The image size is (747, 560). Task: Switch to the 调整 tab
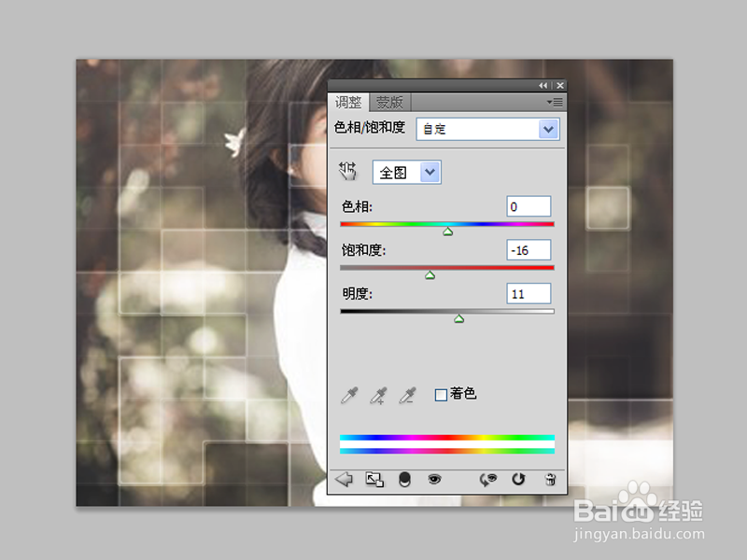tap(348, 103)
